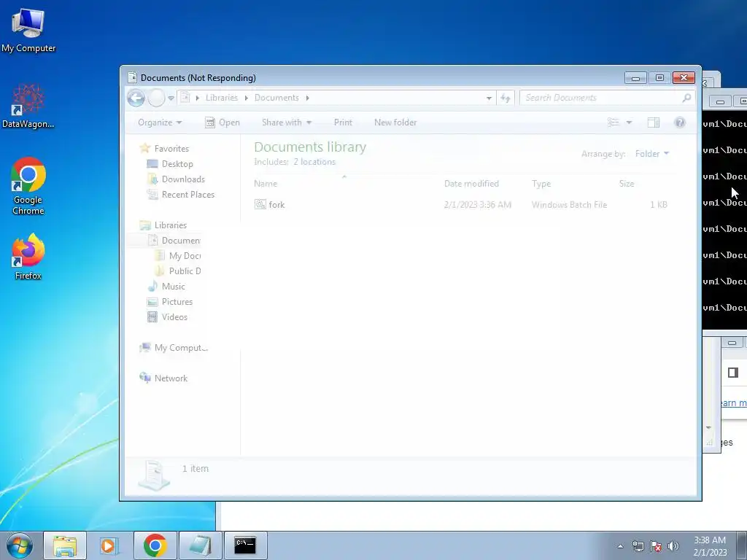Open the Share with menu
747x560 pixels.
pyautogui.click(x=286, y=122)
